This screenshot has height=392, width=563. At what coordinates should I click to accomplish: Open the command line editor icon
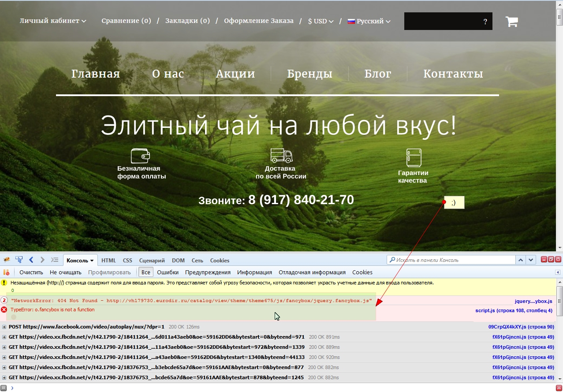(54, 260)
